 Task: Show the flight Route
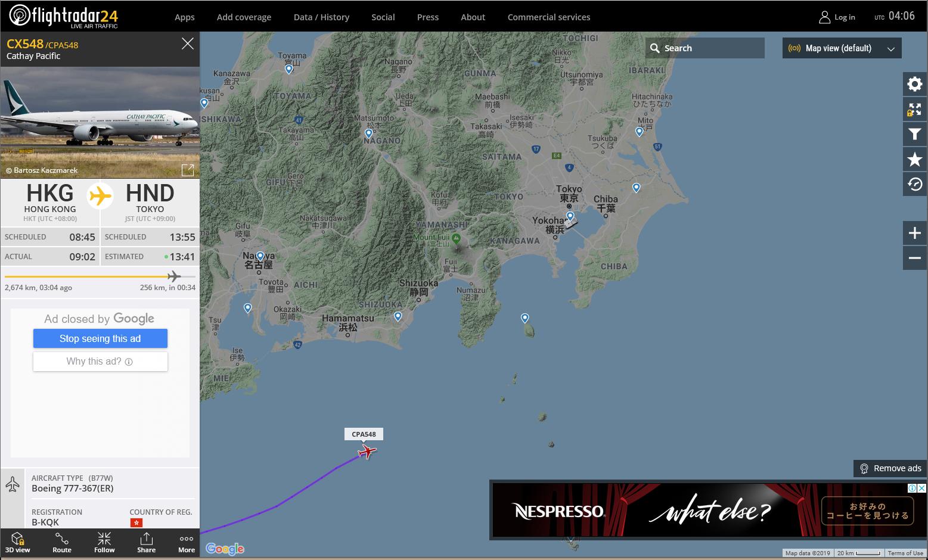(x=62, y=543)
